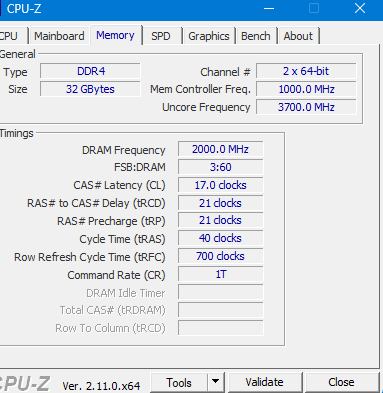Click the DRAM Frequency label
Viewport: 383px width, 393px height.
pos(123,150)
